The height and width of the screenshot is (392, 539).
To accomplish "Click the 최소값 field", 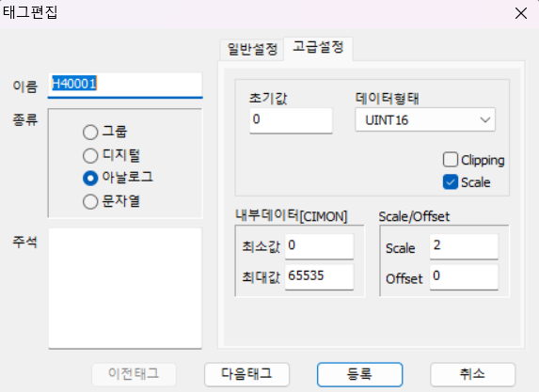I will pyautogui.click(x=319, y=246).
